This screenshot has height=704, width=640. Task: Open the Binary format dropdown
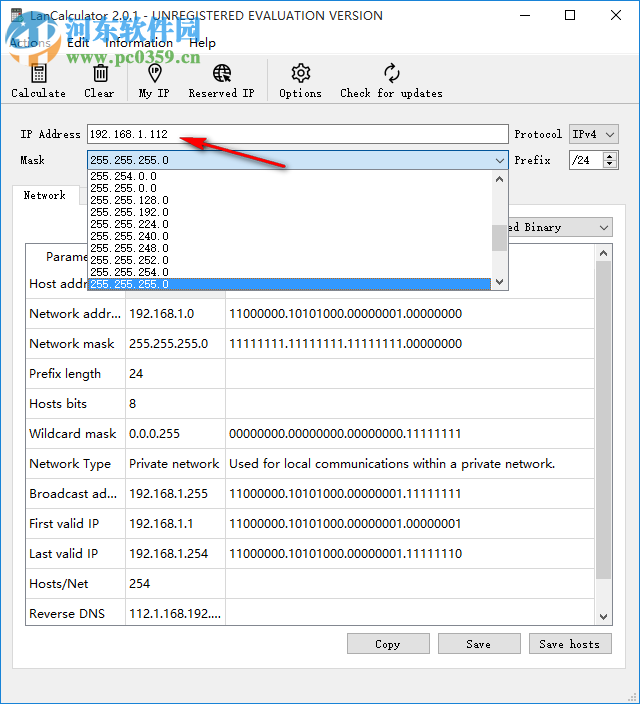click(560, 227)
